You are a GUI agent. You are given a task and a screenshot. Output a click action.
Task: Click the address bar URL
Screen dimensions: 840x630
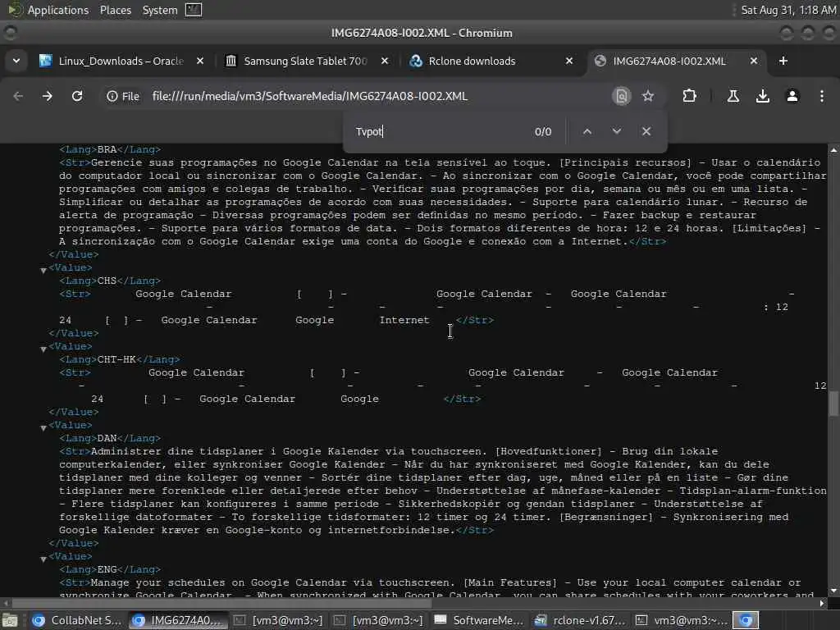[309, 96]
